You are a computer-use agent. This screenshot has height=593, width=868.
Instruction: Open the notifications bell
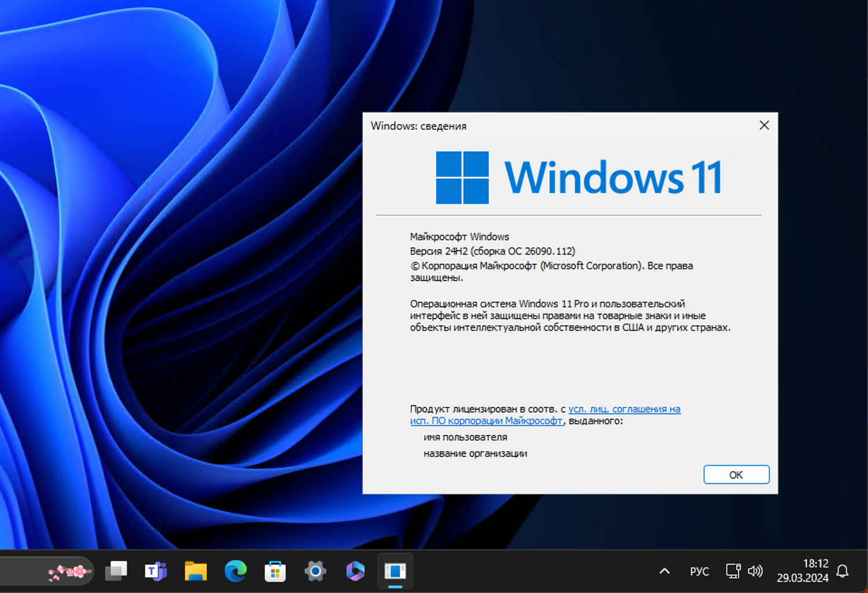coord(843,572)
